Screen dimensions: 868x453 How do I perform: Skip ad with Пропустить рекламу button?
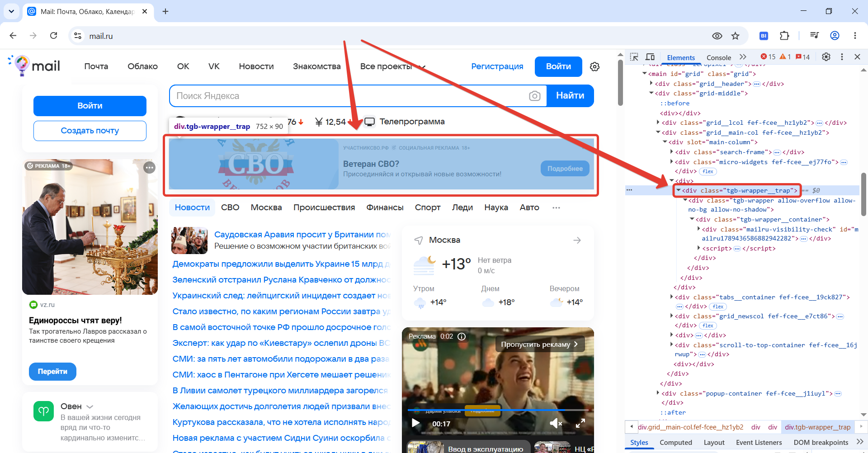pos(540,344)
